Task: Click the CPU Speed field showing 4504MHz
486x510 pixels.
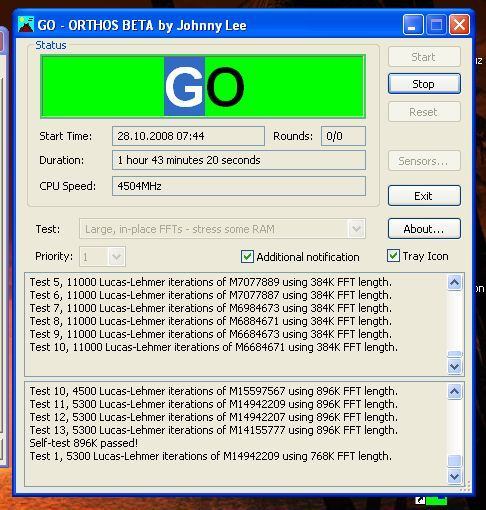Action: point(239,186)
